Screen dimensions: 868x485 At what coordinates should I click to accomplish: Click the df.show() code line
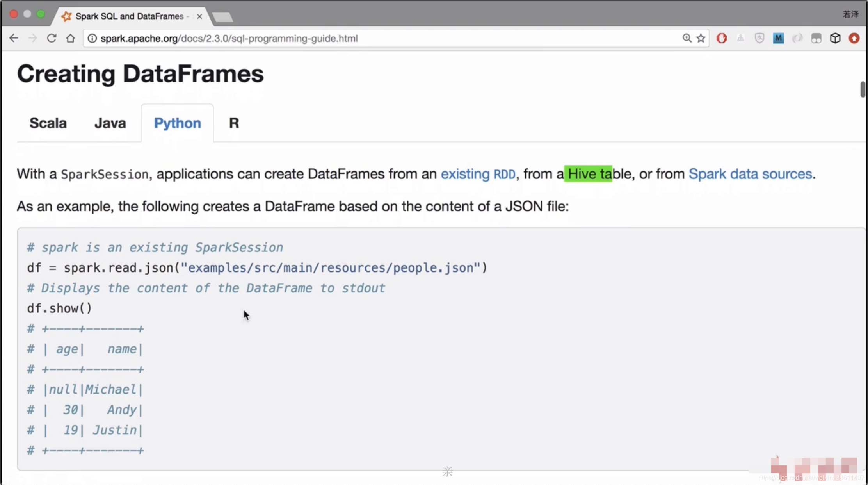pyautogui.click(x=59, y=308)
